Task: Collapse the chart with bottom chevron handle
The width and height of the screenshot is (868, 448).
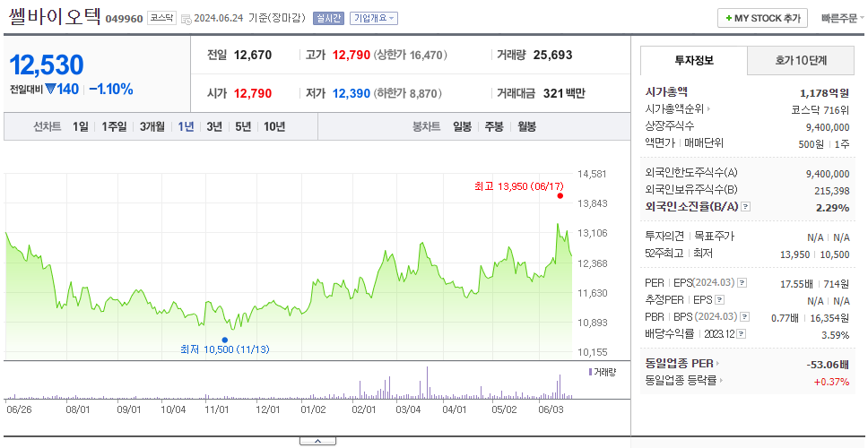Action: (x=317, y=441)
